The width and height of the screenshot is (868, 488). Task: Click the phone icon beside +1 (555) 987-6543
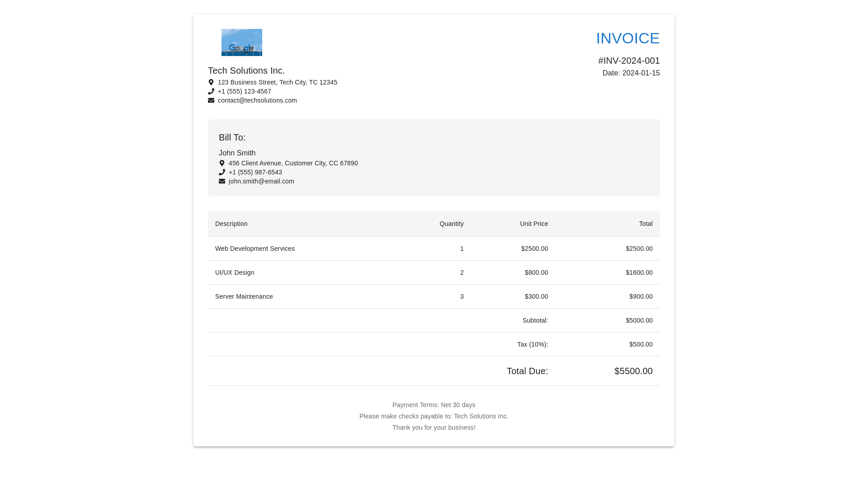point(222,172)
